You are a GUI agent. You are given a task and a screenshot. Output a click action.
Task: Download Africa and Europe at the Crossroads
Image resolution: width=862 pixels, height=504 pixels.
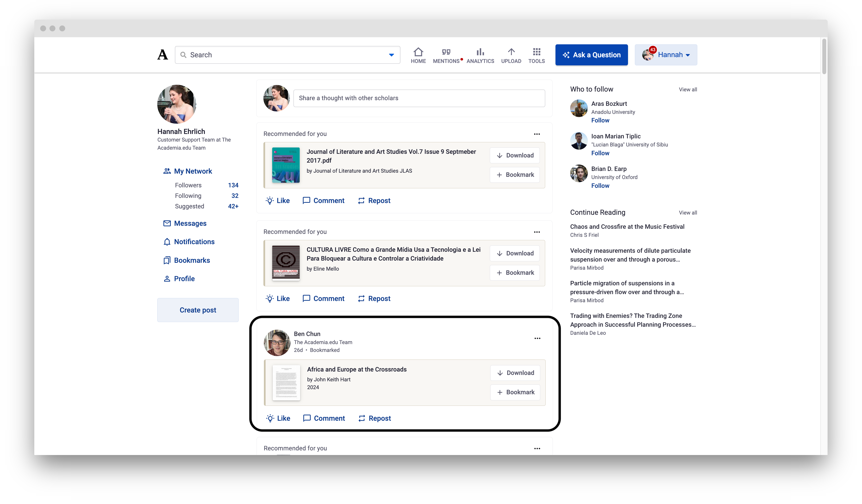515,373
